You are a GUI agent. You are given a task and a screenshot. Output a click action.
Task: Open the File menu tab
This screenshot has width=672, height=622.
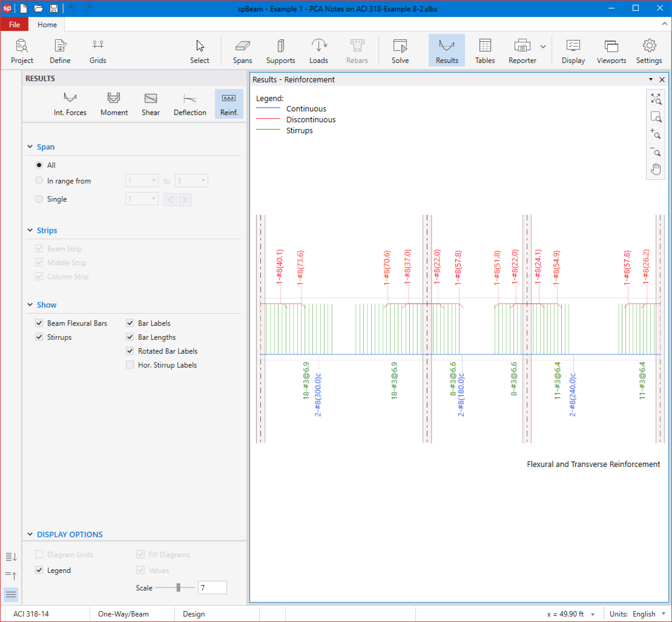point(15,25)
